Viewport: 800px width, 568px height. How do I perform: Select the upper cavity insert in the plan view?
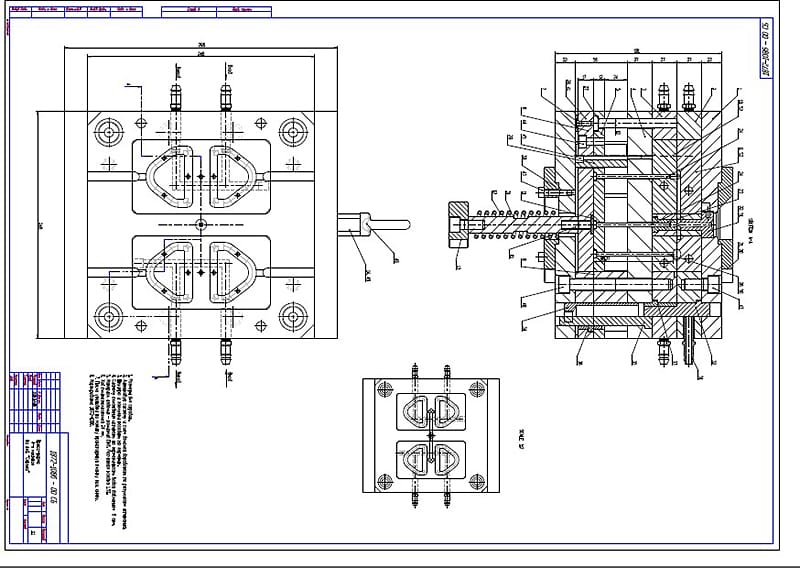200,175
